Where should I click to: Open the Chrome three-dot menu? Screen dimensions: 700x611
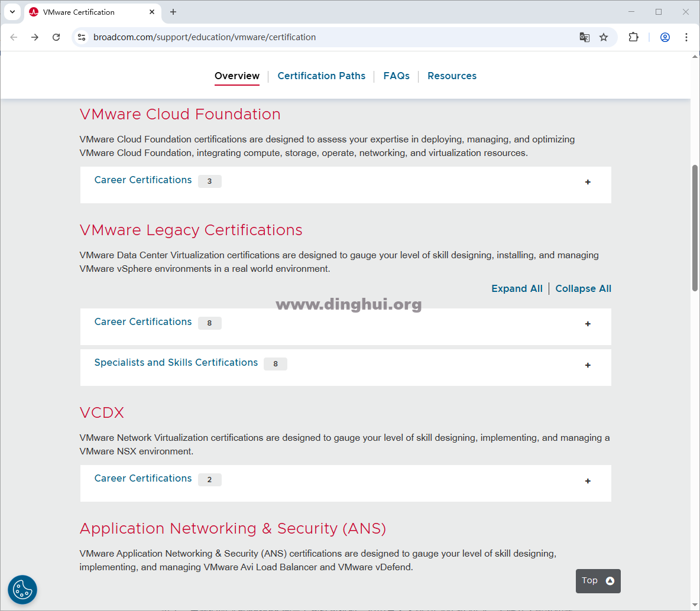point(686,37)
